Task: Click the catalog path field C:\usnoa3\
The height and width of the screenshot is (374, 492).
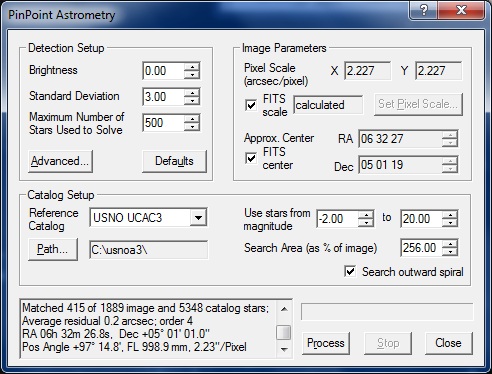Action: [x=148, y=250]
